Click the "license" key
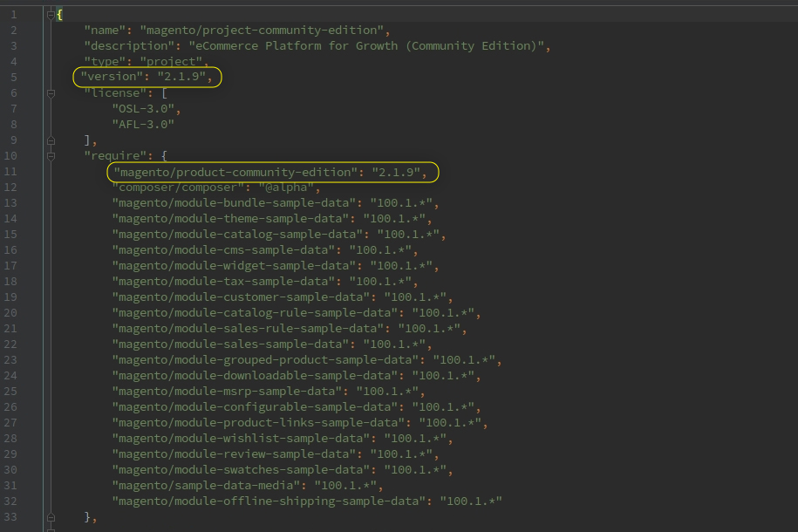 coord(115,93)
